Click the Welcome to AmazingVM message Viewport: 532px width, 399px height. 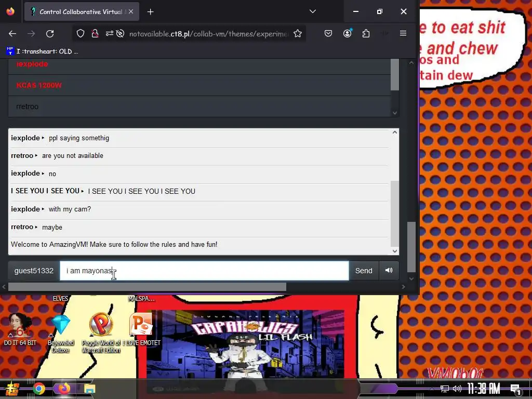click(114, 244)
